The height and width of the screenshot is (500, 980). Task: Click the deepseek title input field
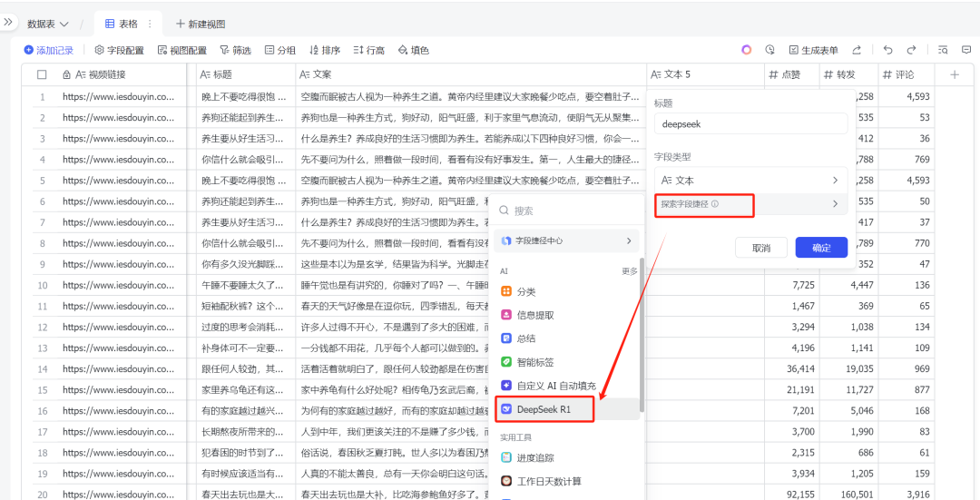point(751,123)
